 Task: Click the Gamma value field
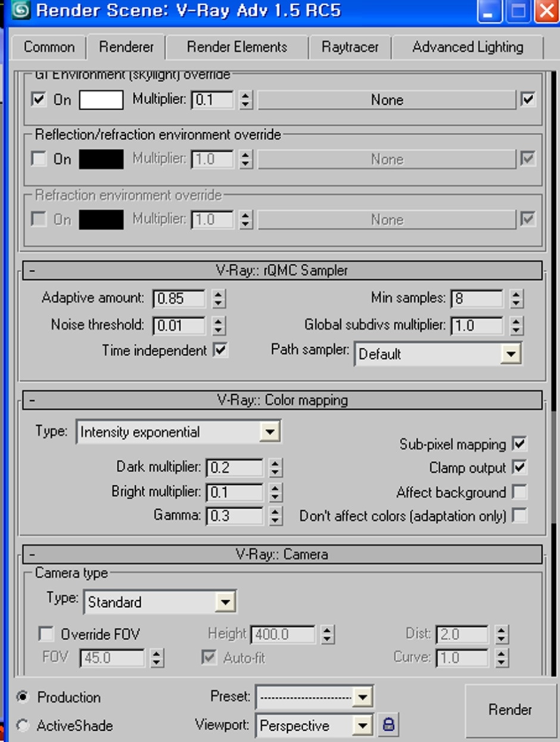click(235, 516)
